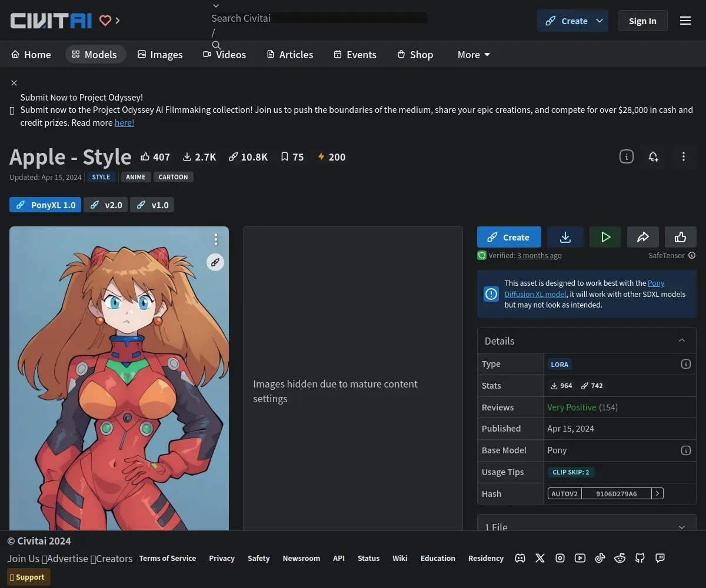This screenshot has width=706, height=588.
Task: Click the Support button
Action: pyautogui.click(x=29, y=577)
